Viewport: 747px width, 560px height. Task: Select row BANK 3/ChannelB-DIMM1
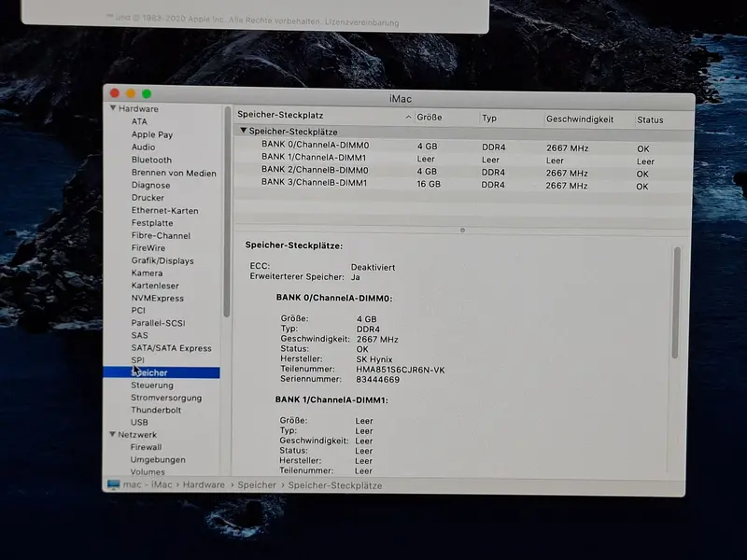coord(463,184)
